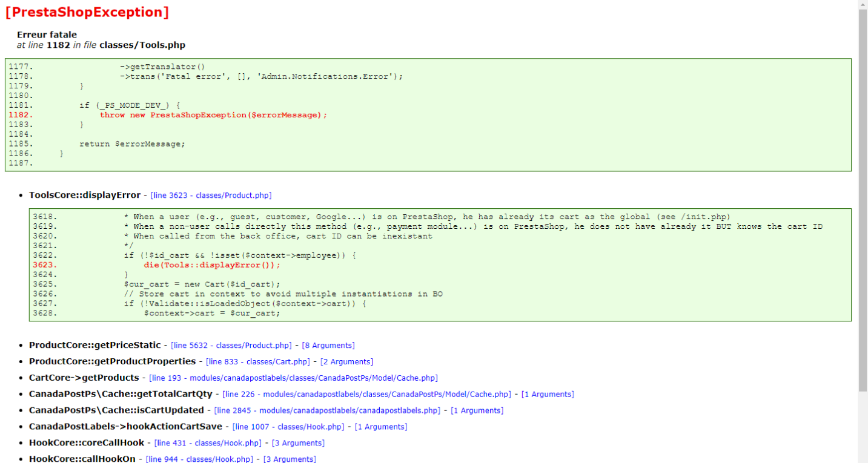The width and height of the screenshot is (868, 463).
Task: Select the return $errorMessage code line
Action: tap(132, 144)
